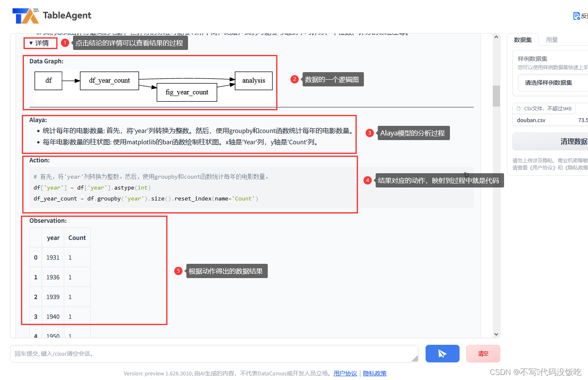Click the fig_year_count graph node

(x=187, y=92)
